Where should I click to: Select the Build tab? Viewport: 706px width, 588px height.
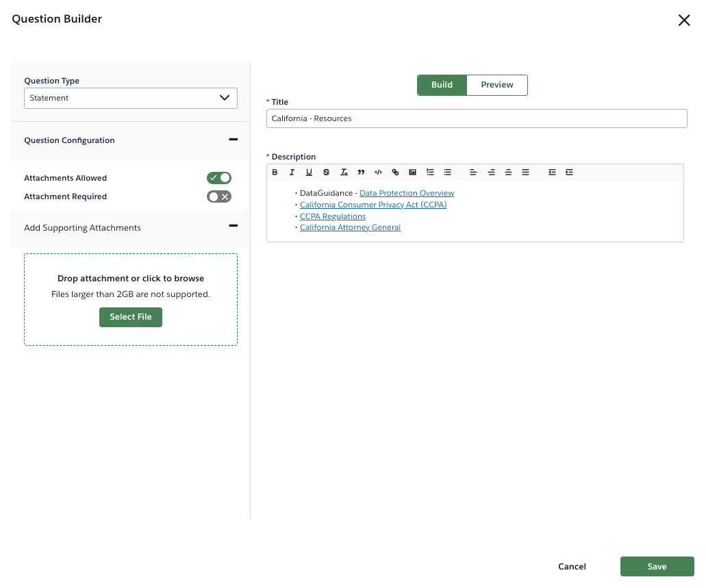[x=442, y=85]
